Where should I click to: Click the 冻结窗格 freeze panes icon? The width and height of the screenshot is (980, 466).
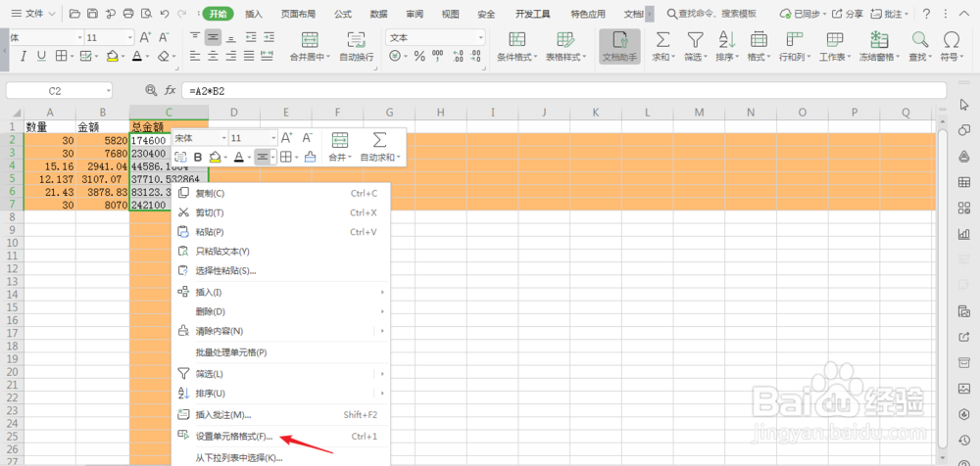coord(880,40)
